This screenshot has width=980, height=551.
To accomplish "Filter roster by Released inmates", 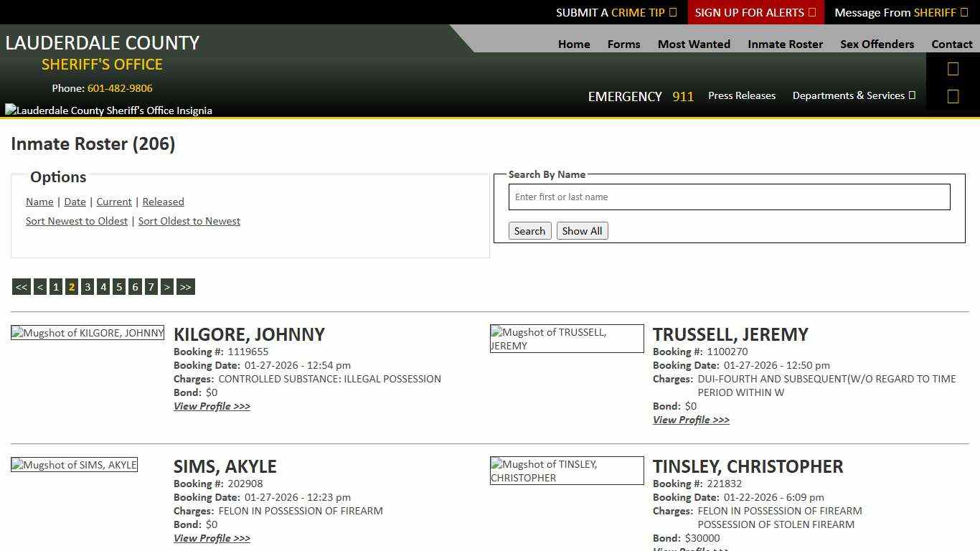I will click(x=163, y=202).
